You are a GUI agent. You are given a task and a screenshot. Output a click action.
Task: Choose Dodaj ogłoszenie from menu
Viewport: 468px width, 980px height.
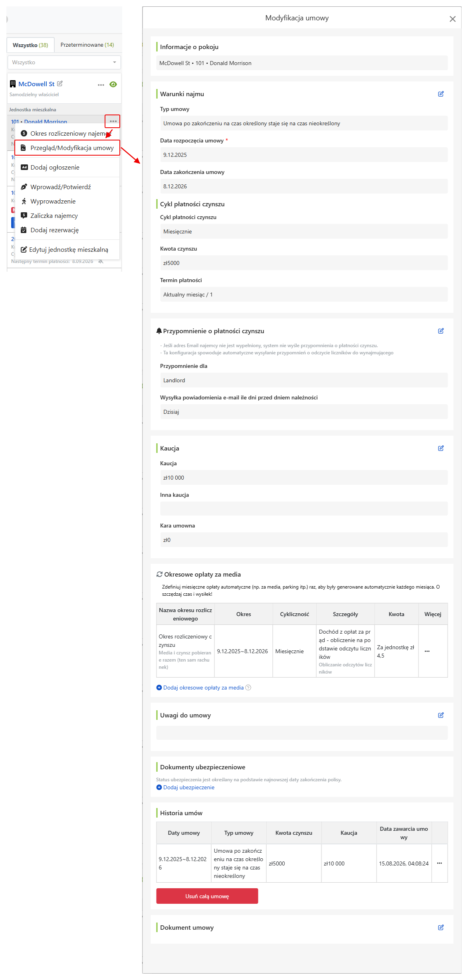pyautogui.click(x=67, y=167)
